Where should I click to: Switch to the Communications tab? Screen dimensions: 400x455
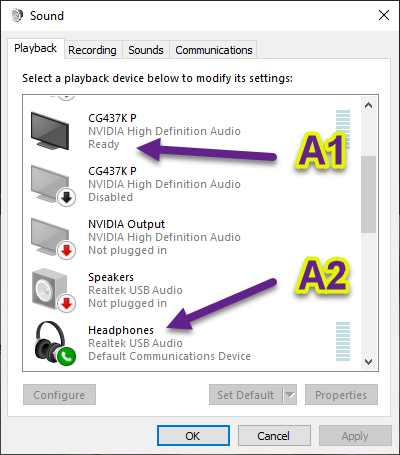214,50
